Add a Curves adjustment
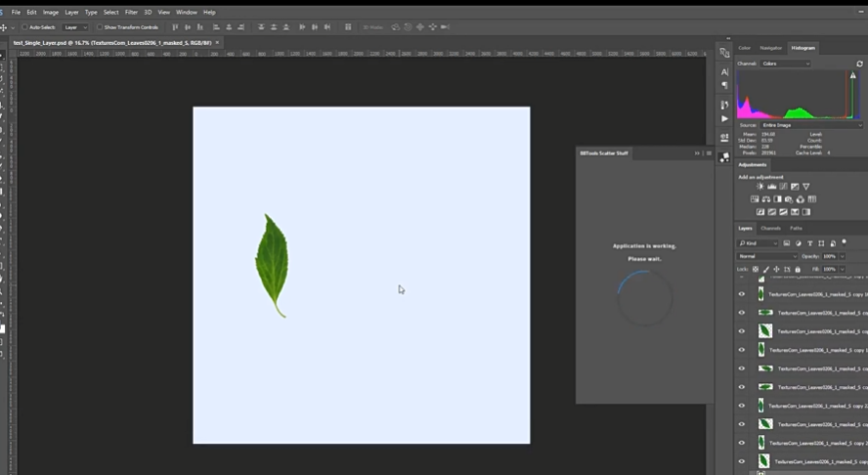Screen dimensions: 868x475 [x=783, y=187]
